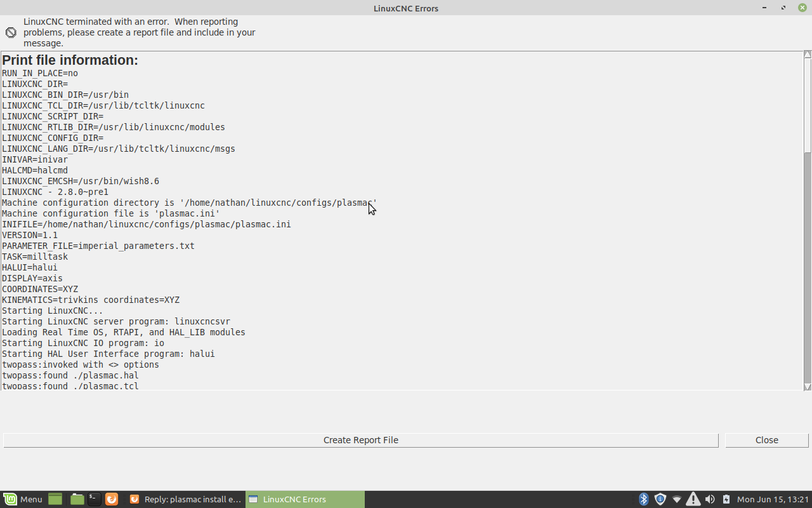Click the line 'LINUXCNC_EMCSH=/usr/bin/wish8.6'
Screen dimensions: 812x508
click(81, 181)
